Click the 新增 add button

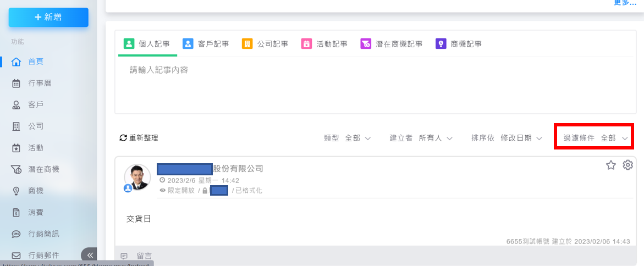48,18
